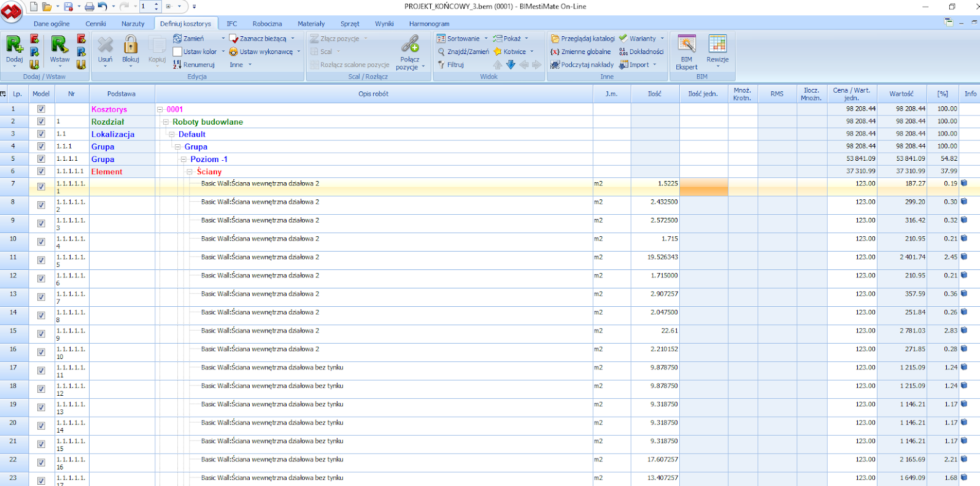Screen dimensions: 980x486
Task: Switch to the Harmonogram tab
Action: [x=429, y=24]
